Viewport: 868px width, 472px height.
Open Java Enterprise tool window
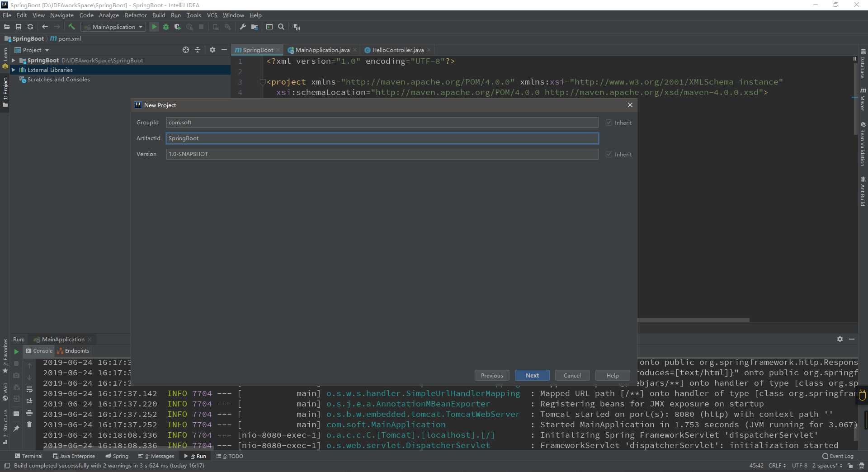(x=74, y=456)
